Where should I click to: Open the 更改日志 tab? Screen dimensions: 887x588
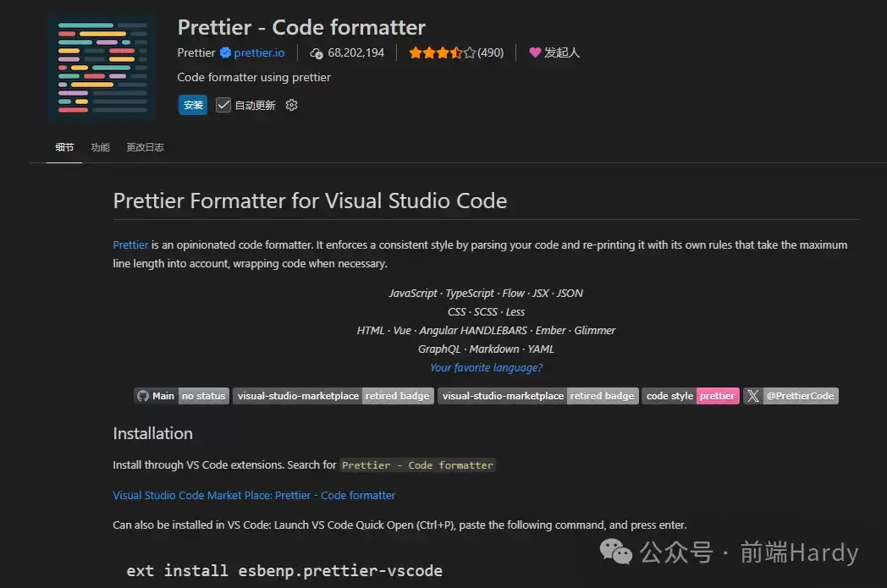coord(145,147)
